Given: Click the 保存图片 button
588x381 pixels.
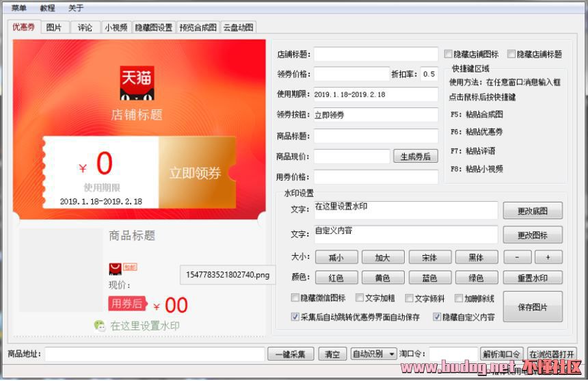Looking at the screenshot, I should pos(533,306).
